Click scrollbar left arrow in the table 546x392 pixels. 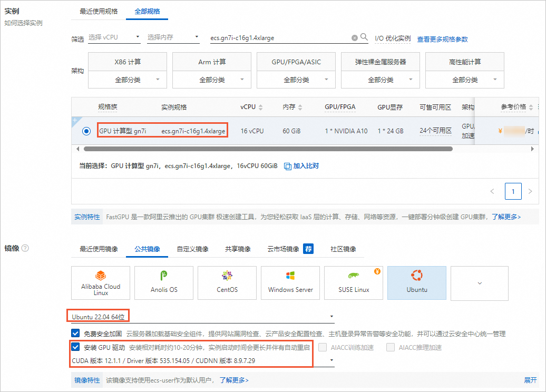pos(77,149)
